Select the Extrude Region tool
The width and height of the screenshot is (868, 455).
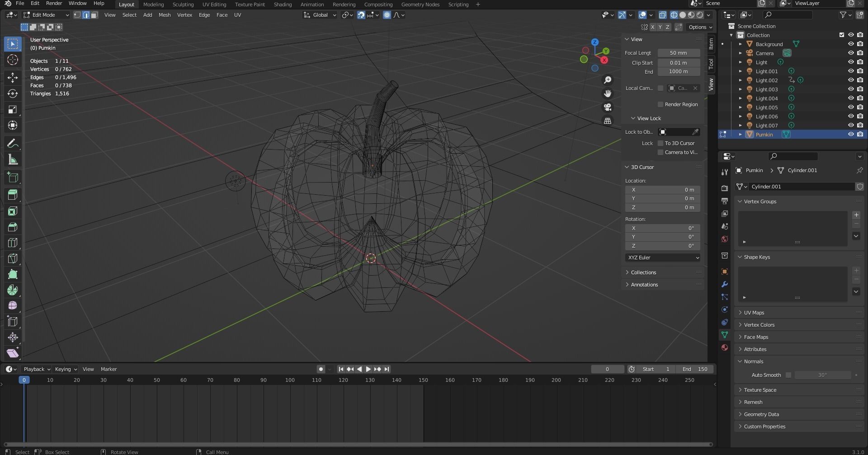tap(13, 195)
